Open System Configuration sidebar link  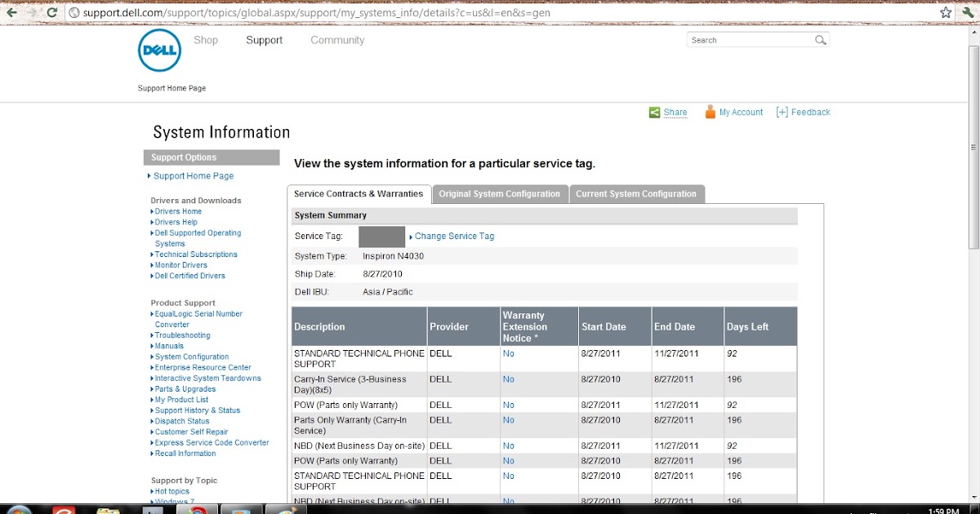click(192, 357)
